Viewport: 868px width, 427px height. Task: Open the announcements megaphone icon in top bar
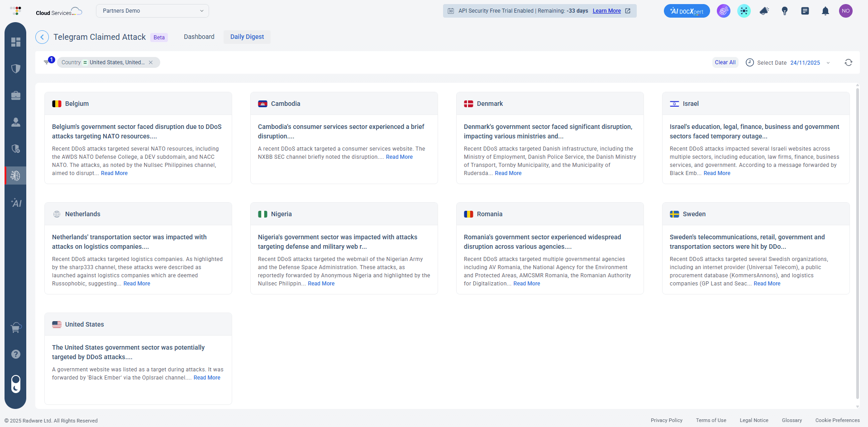pyautogui.click(x=764, y=11)
